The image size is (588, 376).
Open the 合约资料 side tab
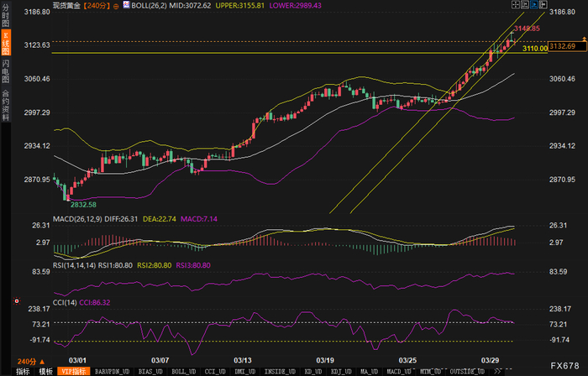click(x=6, y=105)
